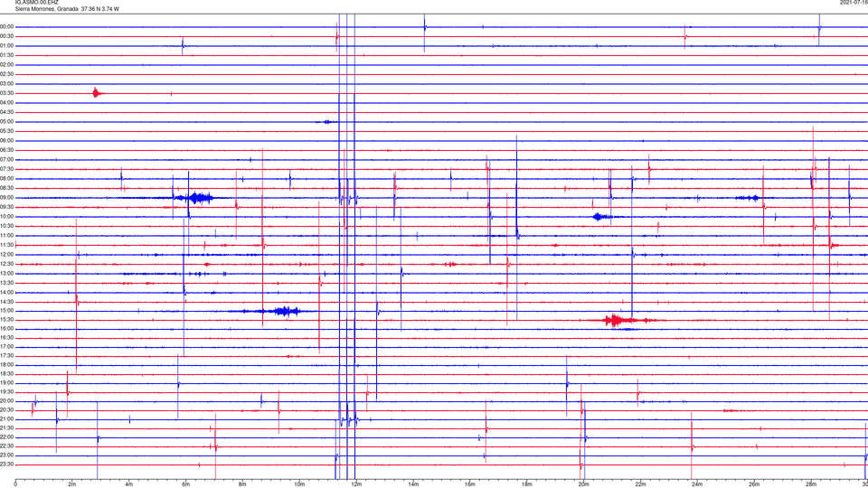The width and height of the screenshot is (868, 488).
Task: Select the 03:30 trace time label
Action: [7, 93]
